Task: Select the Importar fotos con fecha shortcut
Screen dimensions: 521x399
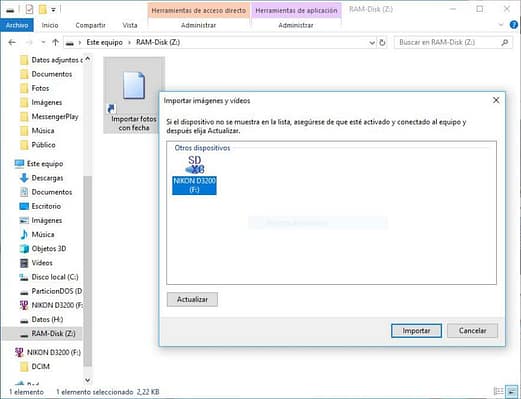Action: [x=134, y=95]
